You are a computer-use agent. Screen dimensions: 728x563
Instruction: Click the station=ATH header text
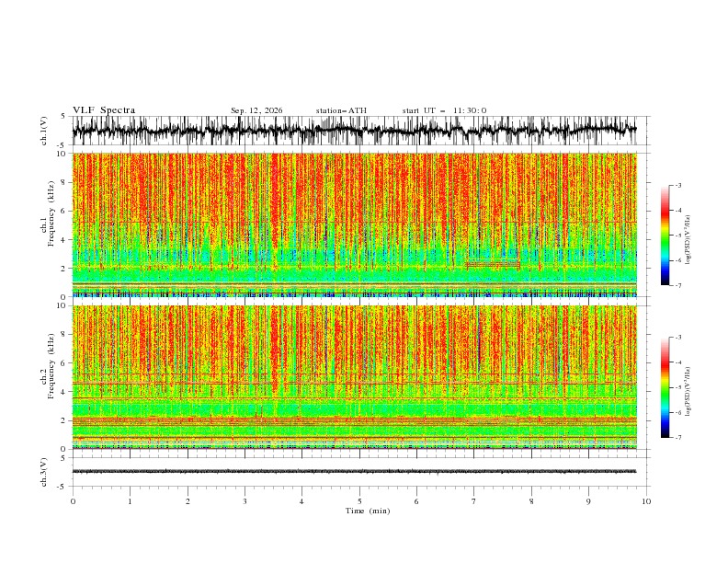point(341,110)
